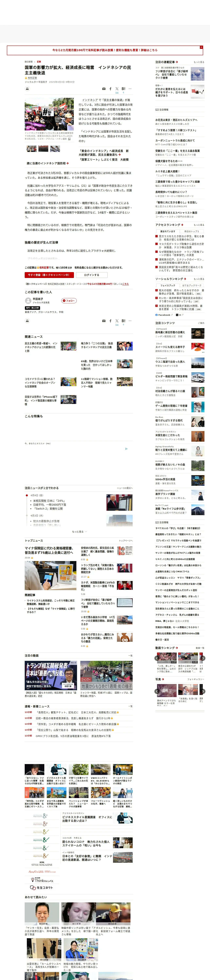This screenshot has width=210, height=980.
Task: Open the ニュースの要点へ link
Action: click(x=125, y=488)
